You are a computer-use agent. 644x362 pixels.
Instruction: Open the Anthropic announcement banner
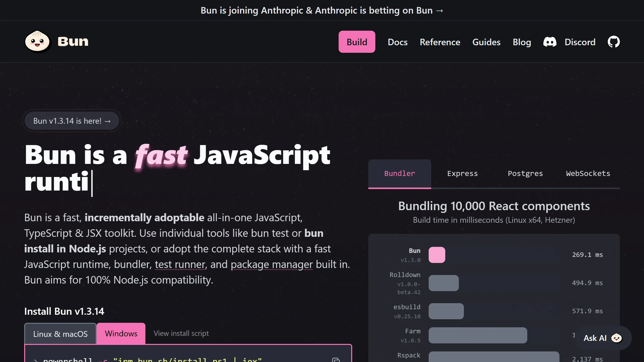coord(322,10)
